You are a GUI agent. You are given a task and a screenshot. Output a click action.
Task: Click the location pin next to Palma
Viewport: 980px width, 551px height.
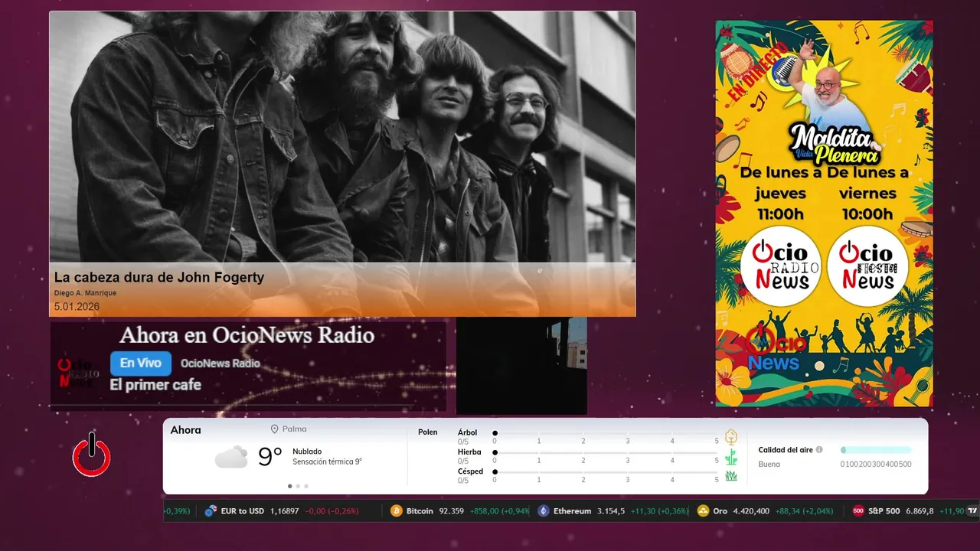(x=274, y=429)
